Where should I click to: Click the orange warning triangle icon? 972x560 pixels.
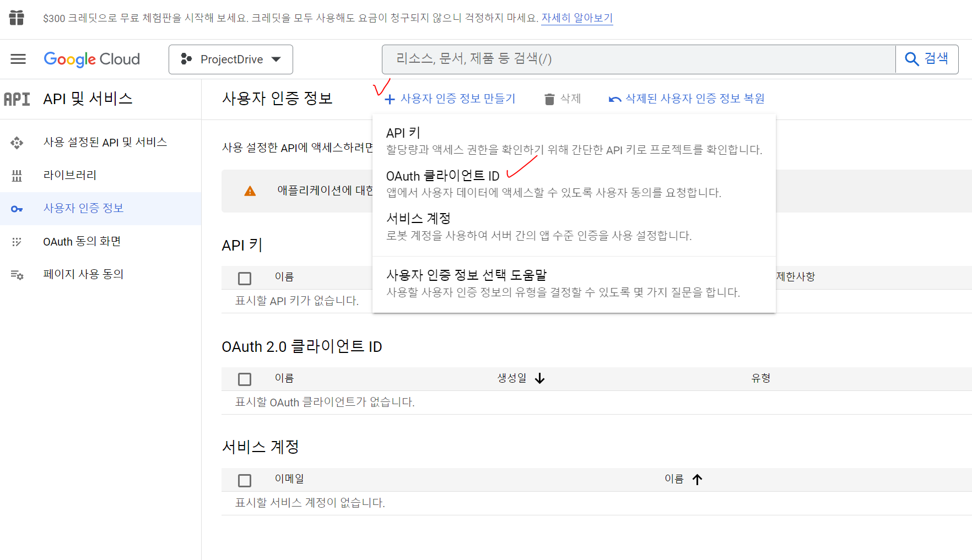250,191
